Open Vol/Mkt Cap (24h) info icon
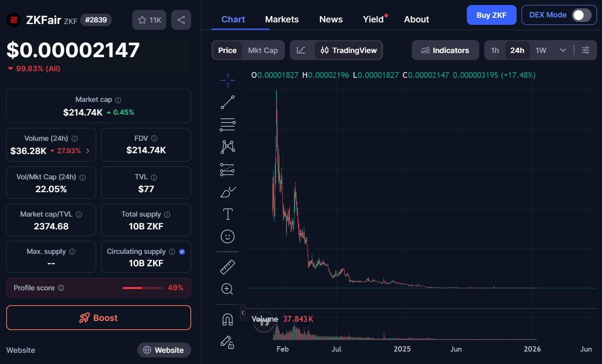The width and height of the screenshot is (602, 364). pyautogui.click(x=83, y=177)
